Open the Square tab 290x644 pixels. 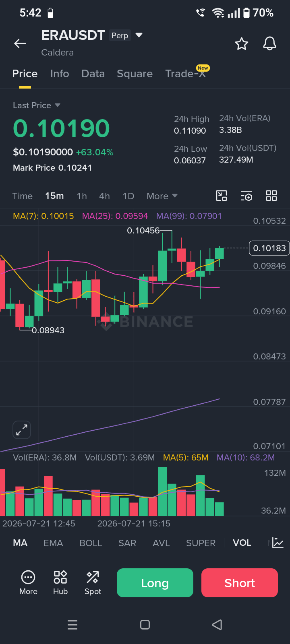click(x=135, y=74)
